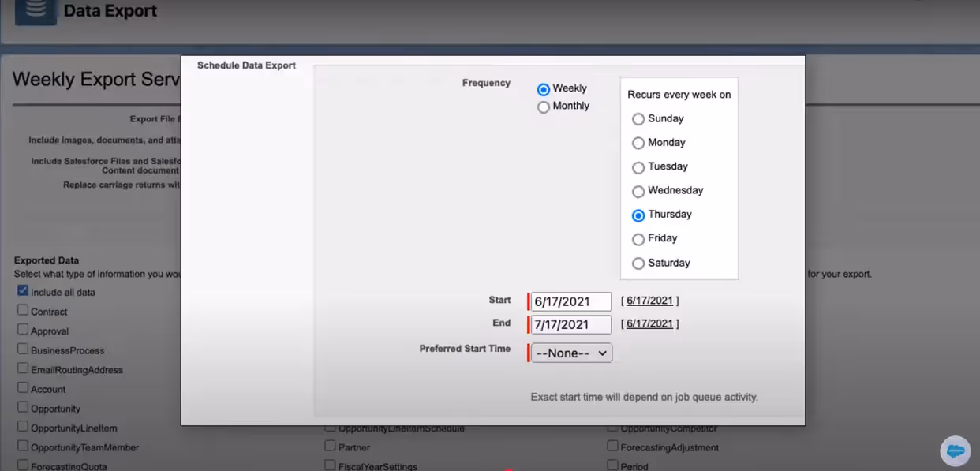Check the Opportunity checkbox
Image resolution: width=980 pixels, height=471 pixels.
click(23, 407)
